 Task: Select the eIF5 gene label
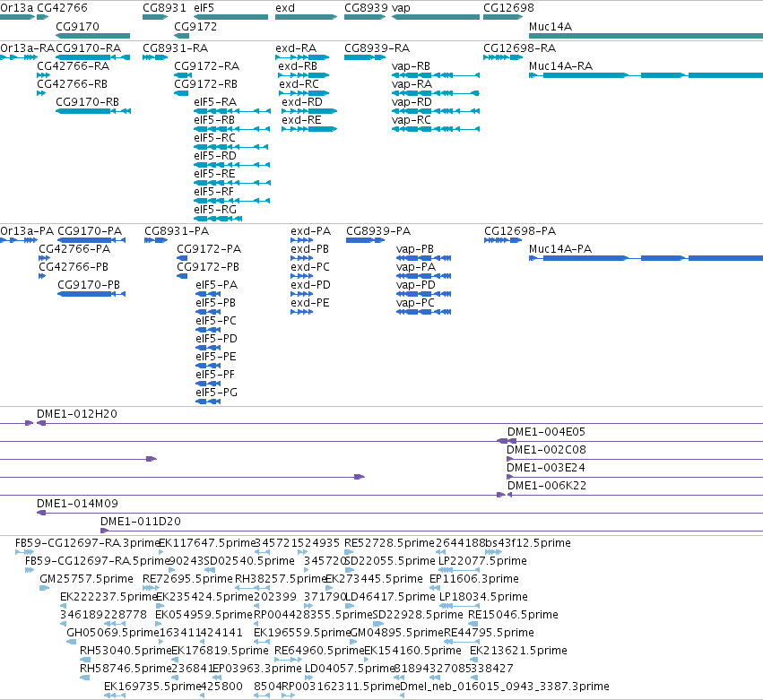[x=204, y=8]
